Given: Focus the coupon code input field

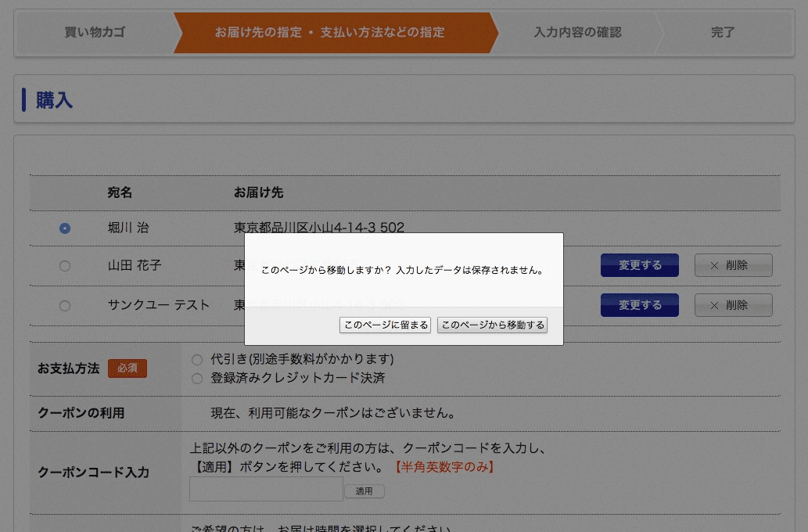Looking at the screenshot, I should (266, 490).
